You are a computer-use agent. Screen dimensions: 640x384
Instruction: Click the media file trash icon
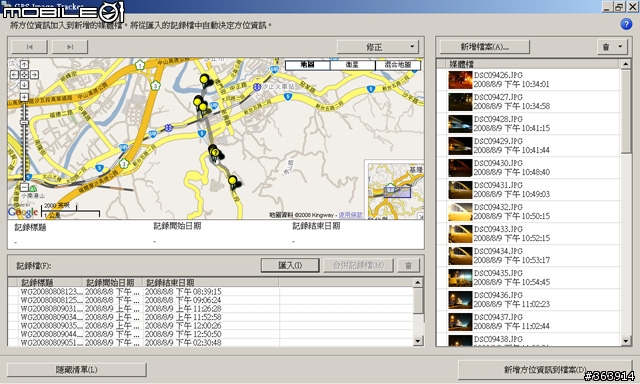coord(606,47)
